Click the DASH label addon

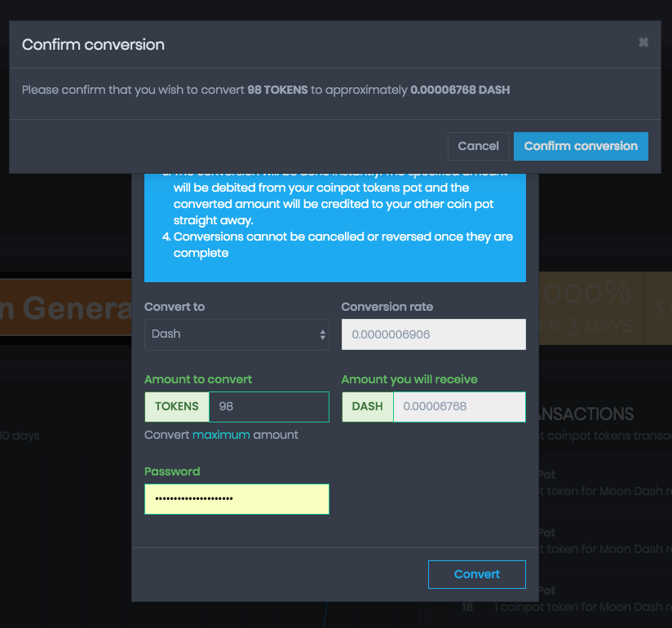pos(367,407)
